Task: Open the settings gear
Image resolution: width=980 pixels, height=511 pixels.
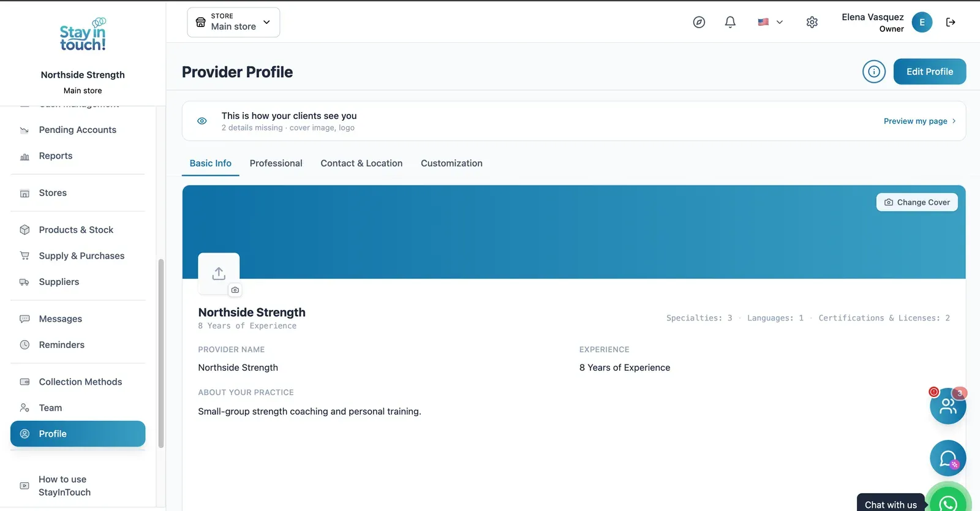Action: point(812,22)
